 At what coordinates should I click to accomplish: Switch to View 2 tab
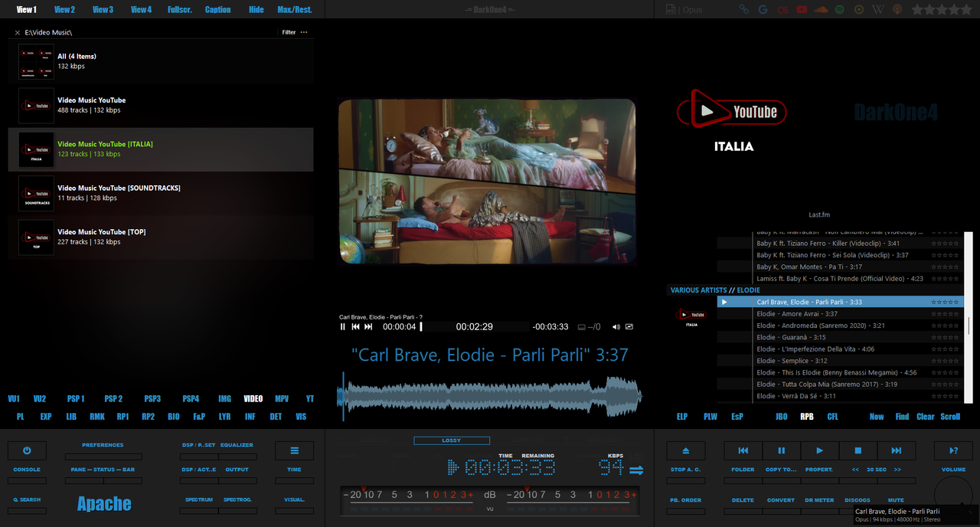(x=64, y=9)
